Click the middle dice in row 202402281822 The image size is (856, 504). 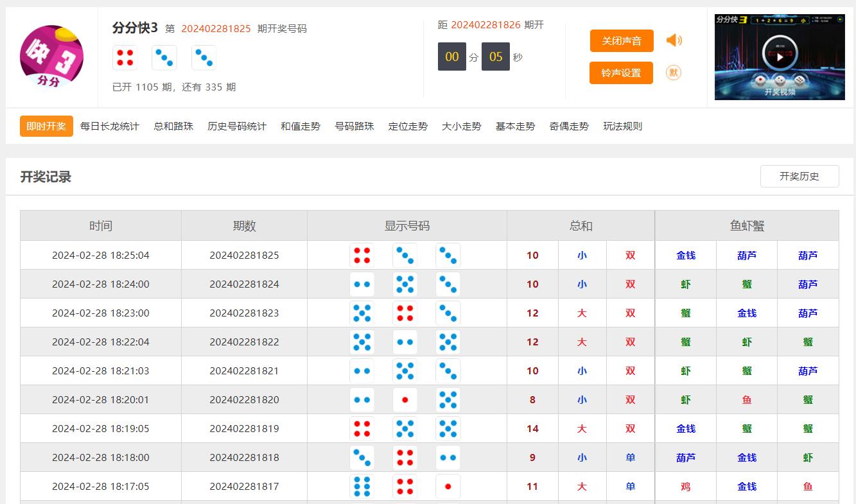(x=405, y=342)
